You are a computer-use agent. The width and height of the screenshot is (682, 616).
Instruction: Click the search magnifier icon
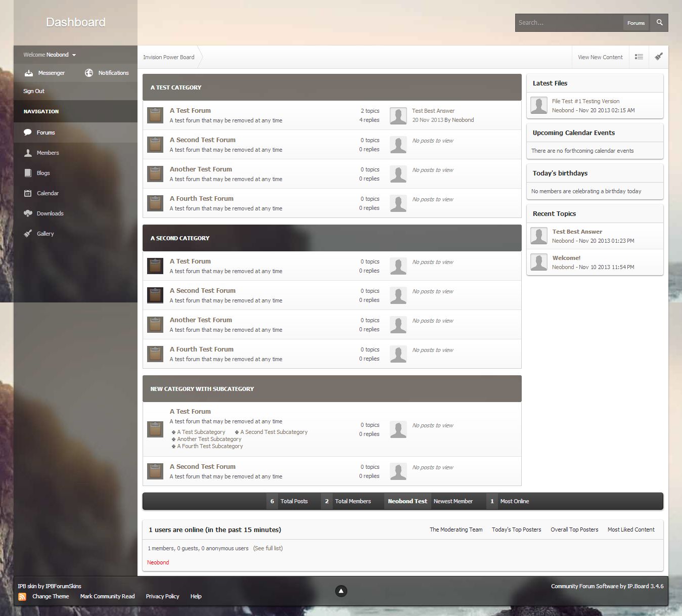659,23
